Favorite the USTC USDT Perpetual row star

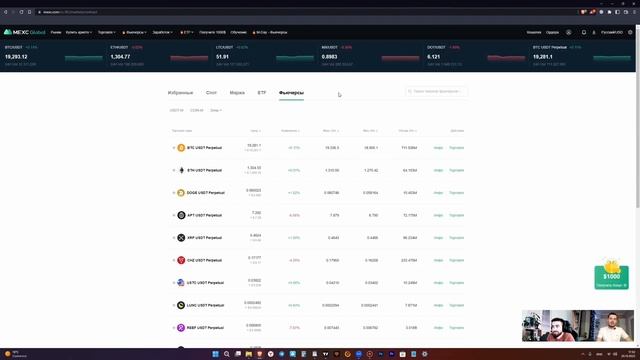(173, 282)
